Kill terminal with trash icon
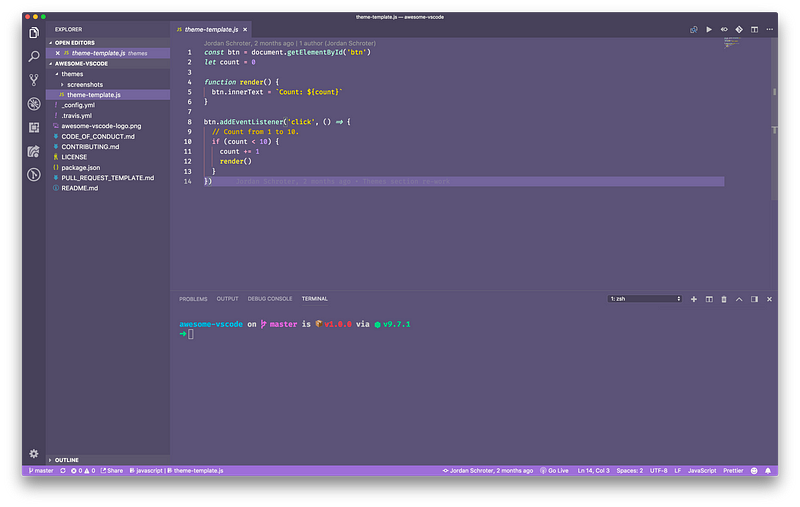This screenshot has height=507, width=800. [x=723, y=299]
